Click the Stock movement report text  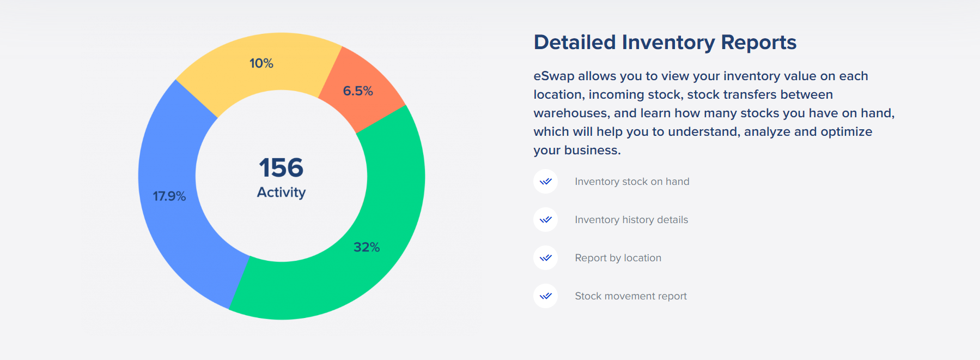[x=630, y=296]
